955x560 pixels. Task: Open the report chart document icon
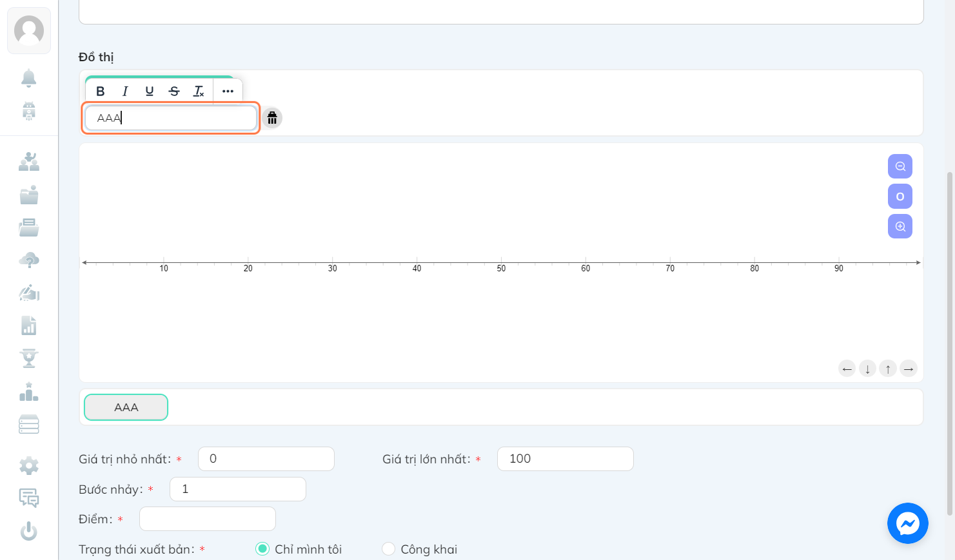(29, 325)
